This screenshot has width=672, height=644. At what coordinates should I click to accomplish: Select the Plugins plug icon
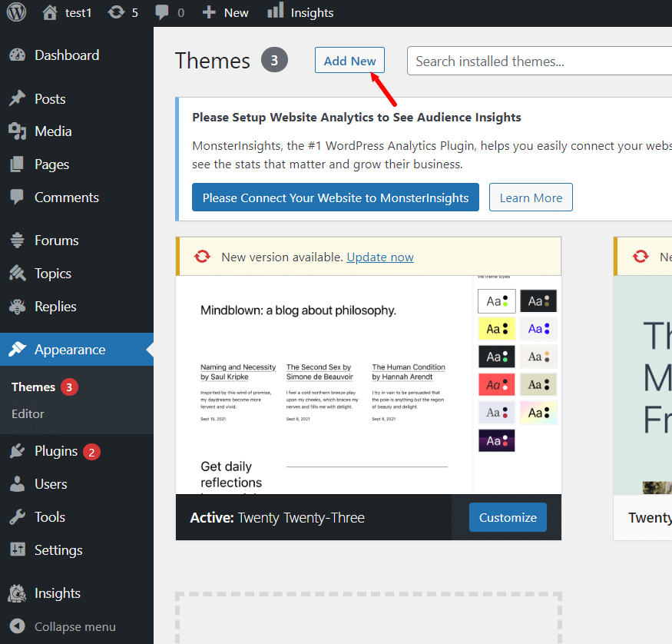click(x=17, y=451)
